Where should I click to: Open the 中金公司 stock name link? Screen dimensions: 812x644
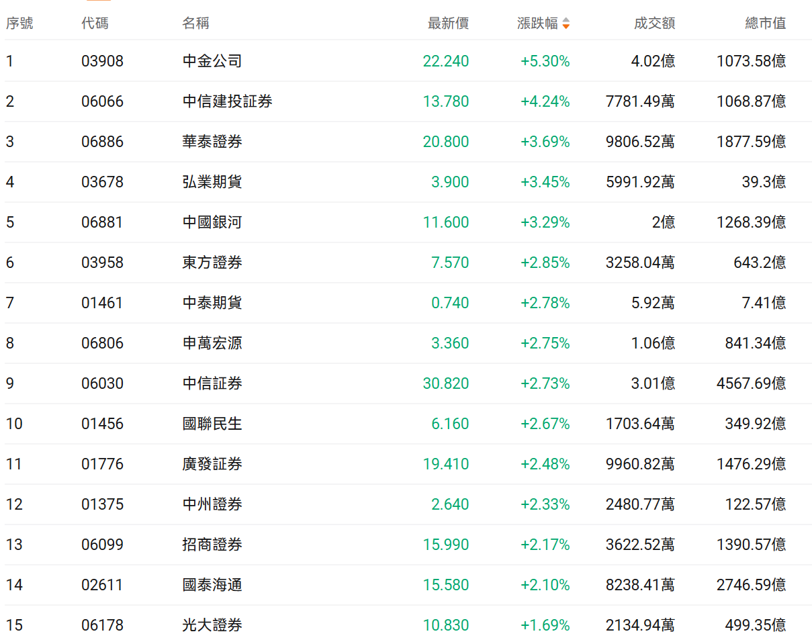[x=212, y=61]
